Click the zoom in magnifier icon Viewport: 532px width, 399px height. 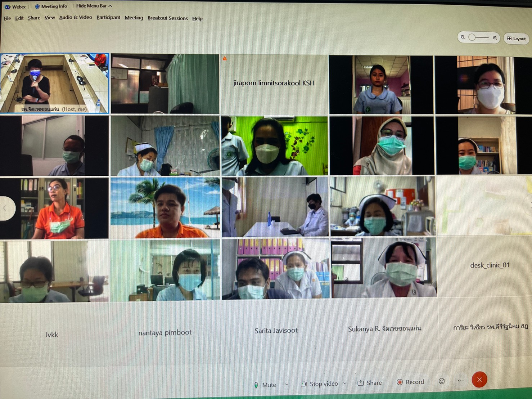tap(495, 37)
